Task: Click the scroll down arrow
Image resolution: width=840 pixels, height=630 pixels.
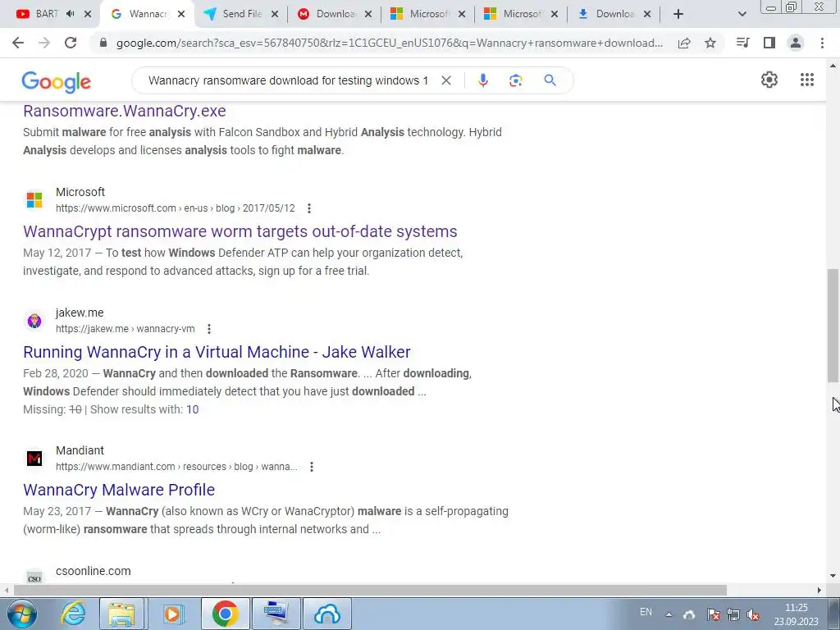Action: pos(833,576)
